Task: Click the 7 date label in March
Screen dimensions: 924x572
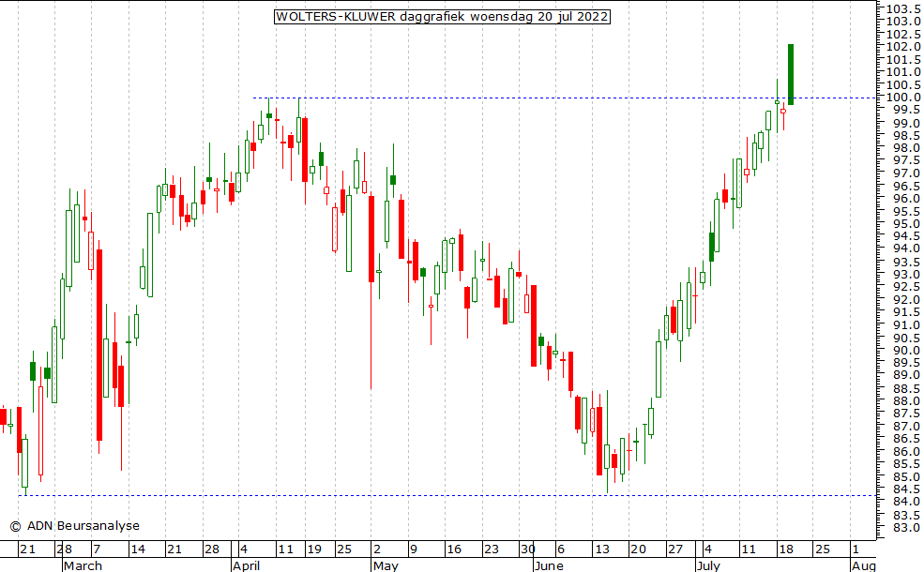Action: tap(98, 549)
